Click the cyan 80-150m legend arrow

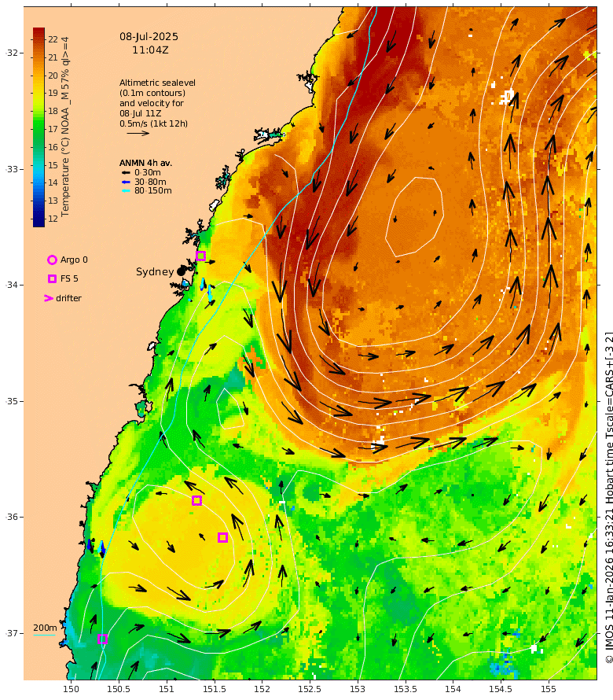click(126, 190)
